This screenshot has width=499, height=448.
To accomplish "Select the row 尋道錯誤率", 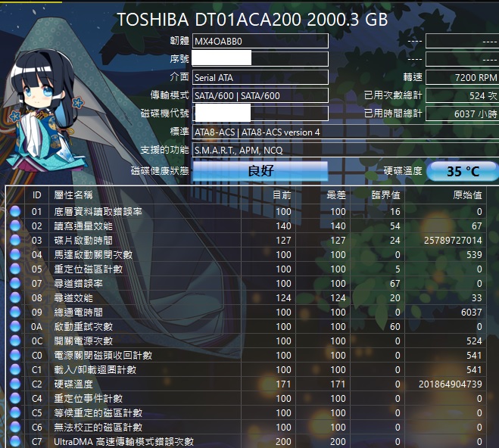I will (246, 283).
